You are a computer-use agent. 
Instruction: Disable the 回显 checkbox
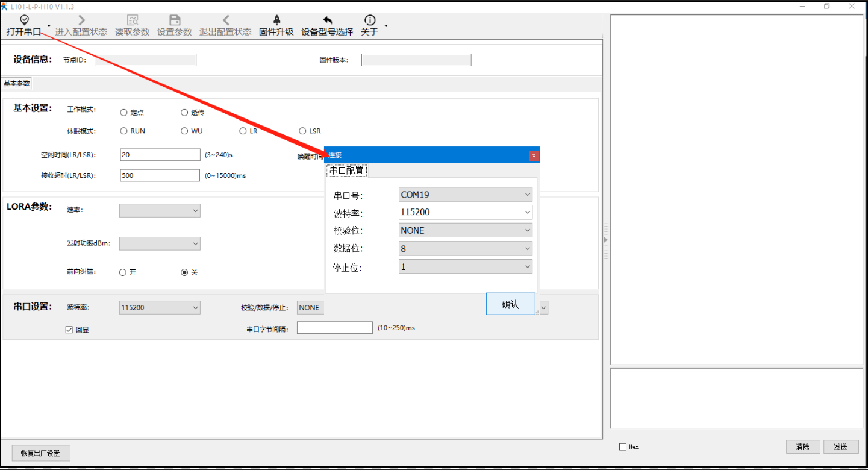click(69, 330)
